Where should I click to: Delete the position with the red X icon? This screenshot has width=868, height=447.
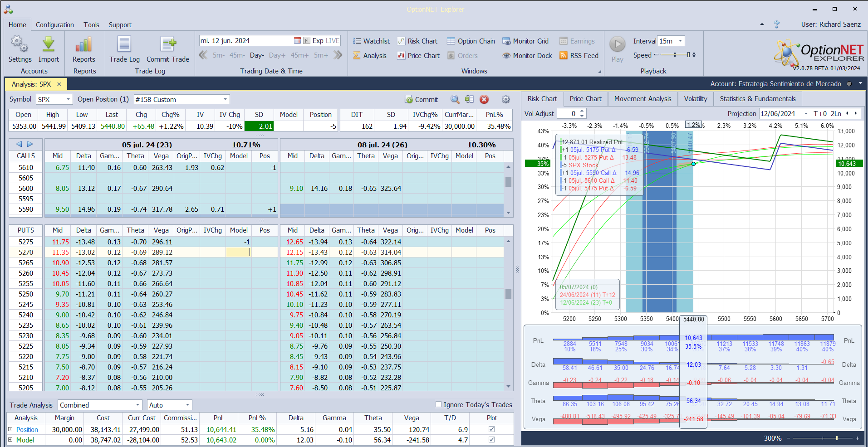pyautogui.click(x=484, y=99)
